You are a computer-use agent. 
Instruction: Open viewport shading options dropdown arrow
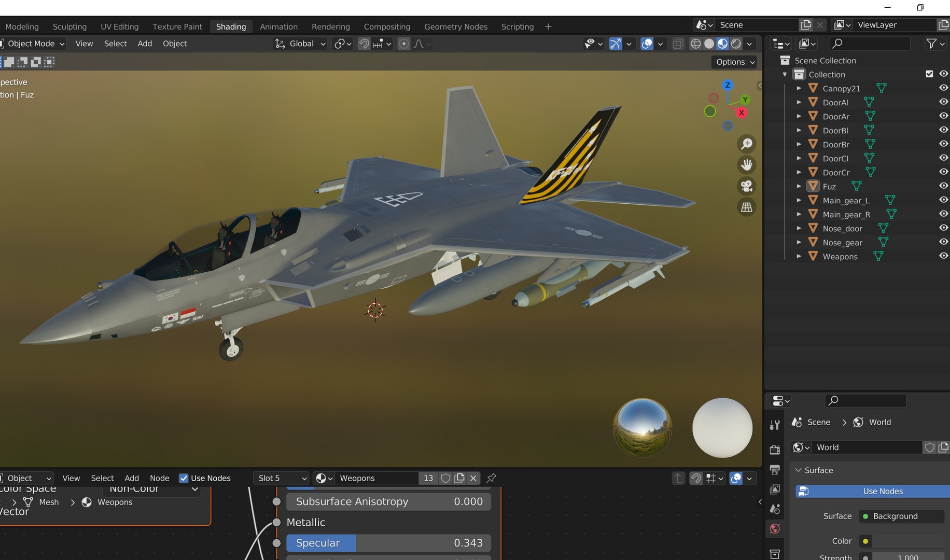[x=750, y=44]
